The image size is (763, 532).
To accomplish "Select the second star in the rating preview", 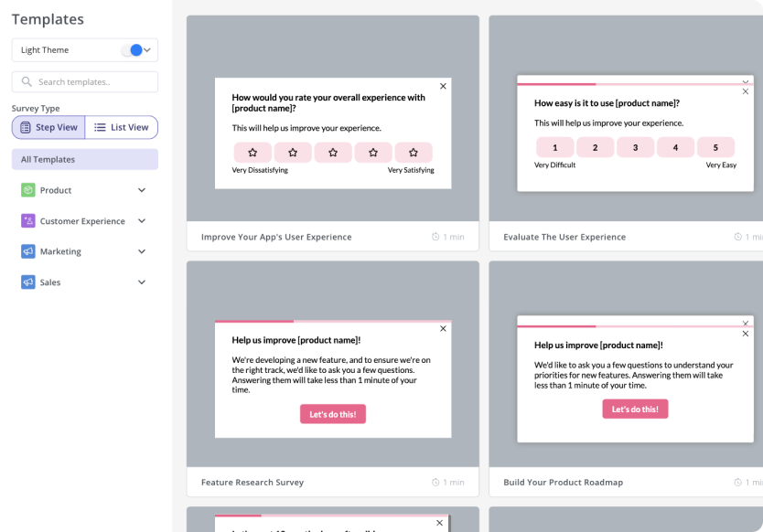I will 293,153.
